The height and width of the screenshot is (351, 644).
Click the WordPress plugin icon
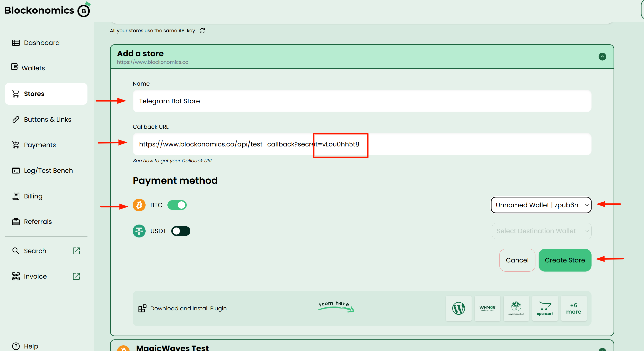click(458, 308)
